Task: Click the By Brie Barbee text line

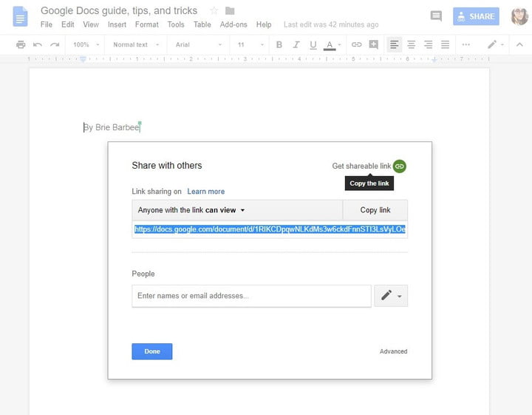Action: (112, 127)
